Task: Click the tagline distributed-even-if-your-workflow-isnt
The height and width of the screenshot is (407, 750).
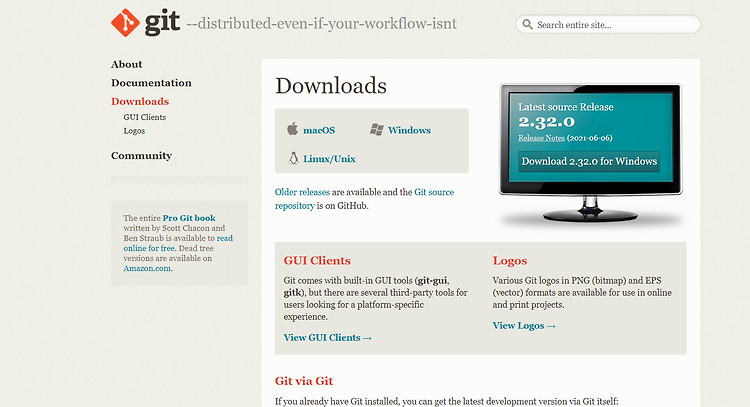Action: [x=321, y=23]
